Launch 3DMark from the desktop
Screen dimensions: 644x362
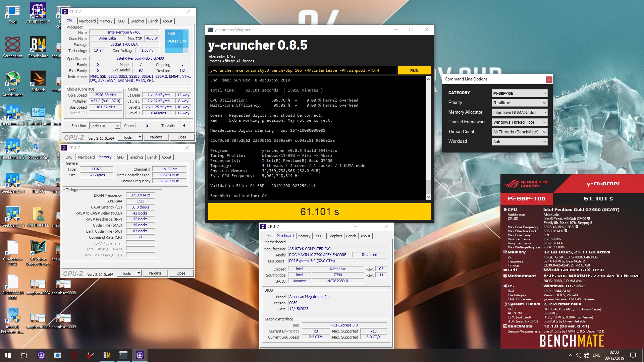coord(38,81)
